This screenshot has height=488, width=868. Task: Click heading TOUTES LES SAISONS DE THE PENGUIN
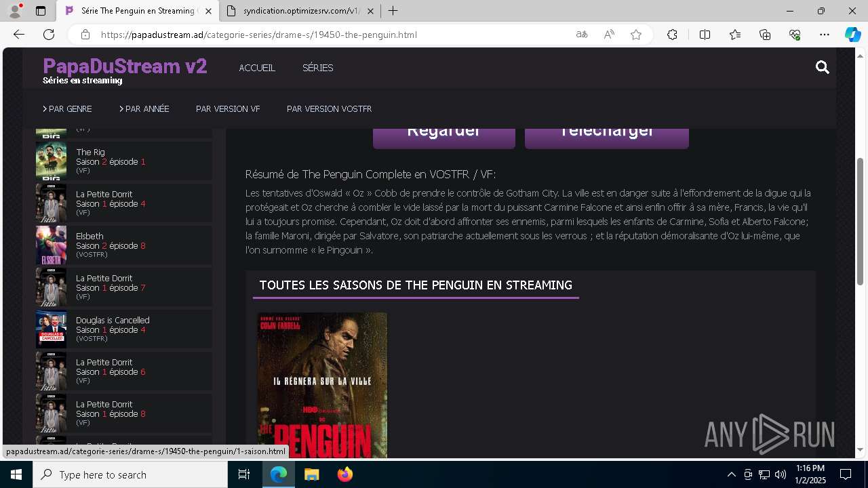tap(416, 285)
